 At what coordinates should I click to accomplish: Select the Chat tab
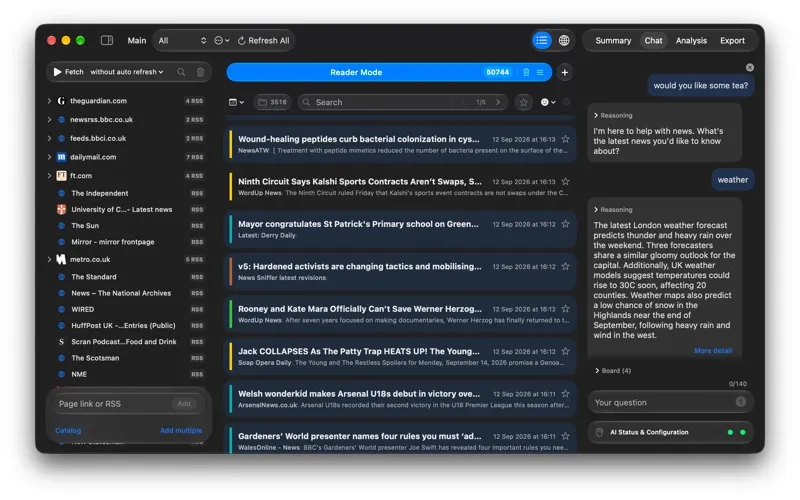[x=653, y=40]
